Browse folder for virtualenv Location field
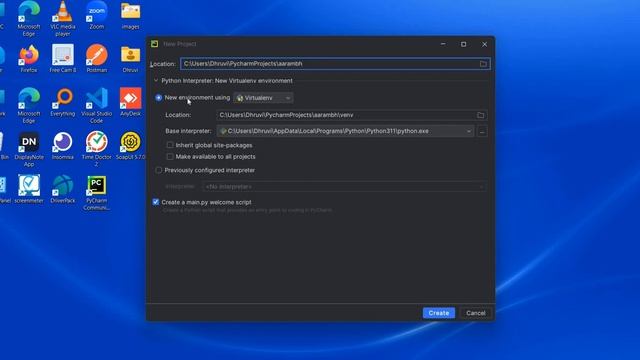The height and width of the screenshot is (360, 640). pyautogui.click(x=480, y=115)
